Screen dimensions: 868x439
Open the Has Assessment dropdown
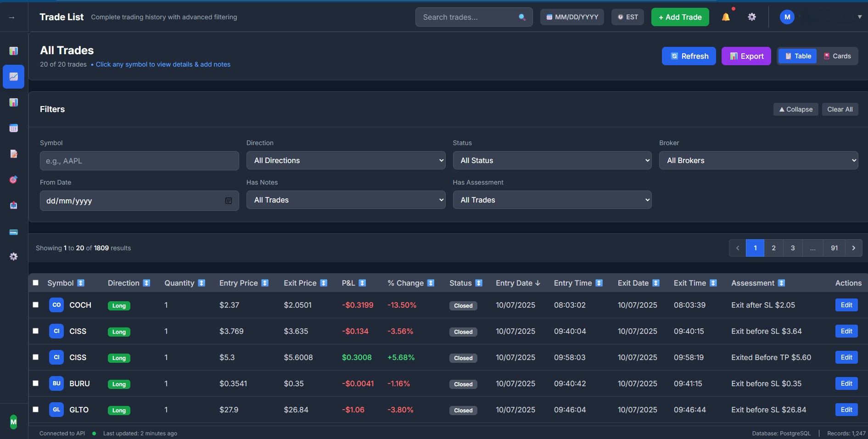pos(552,200)
